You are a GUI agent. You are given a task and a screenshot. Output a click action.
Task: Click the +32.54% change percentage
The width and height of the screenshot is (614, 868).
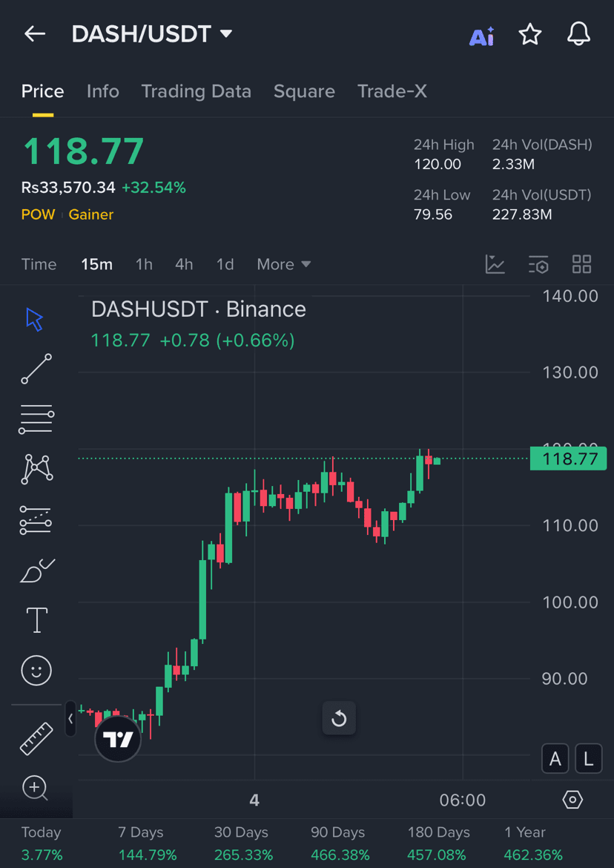pos(153,188)
